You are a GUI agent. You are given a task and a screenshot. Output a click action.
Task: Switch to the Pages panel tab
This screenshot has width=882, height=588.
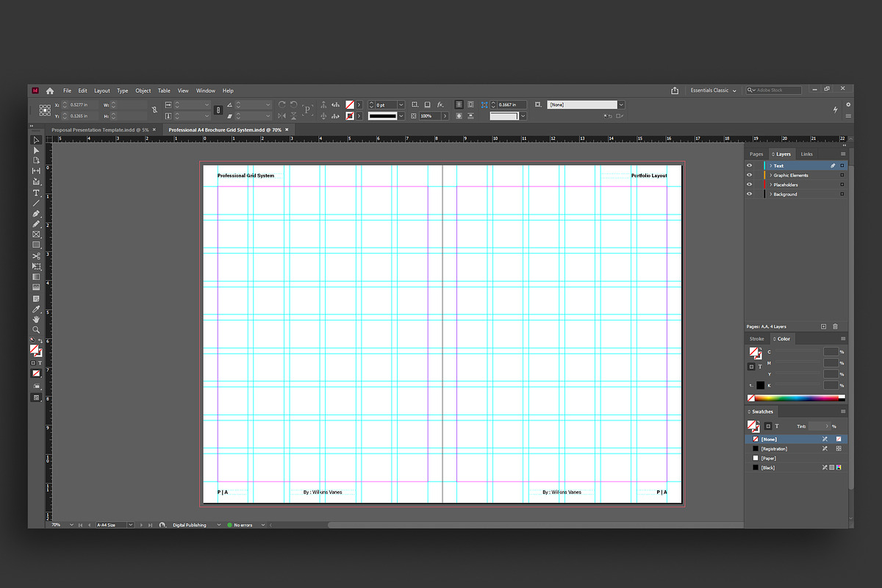point(756,154)
